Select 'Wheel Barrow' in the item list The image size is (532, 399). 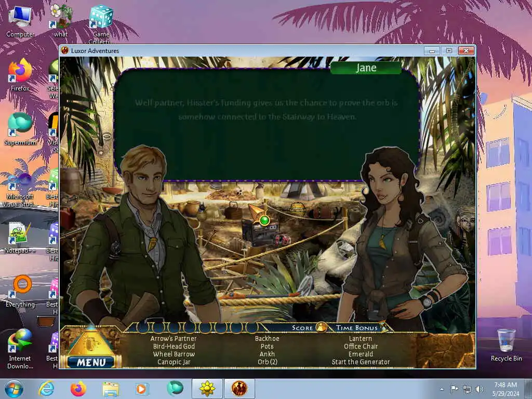coord(174,354)
